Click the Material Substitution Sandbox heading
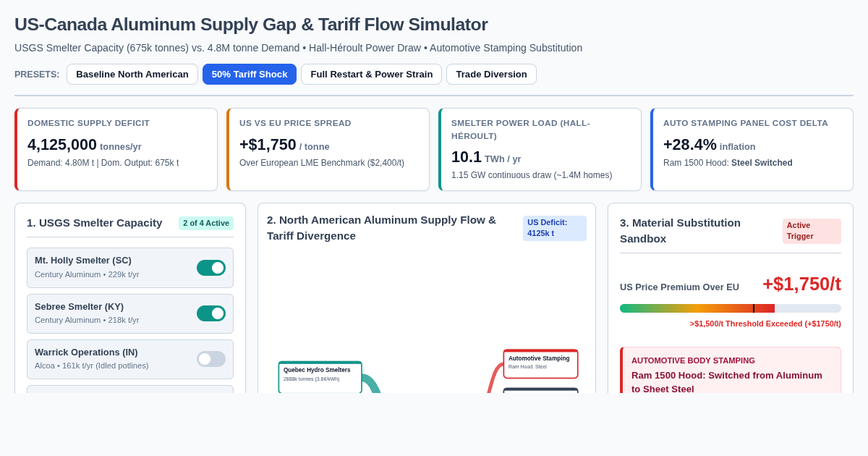868x456 pixels. [680, 231]
